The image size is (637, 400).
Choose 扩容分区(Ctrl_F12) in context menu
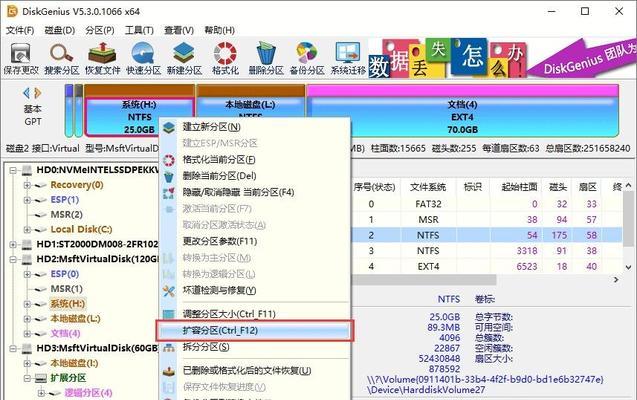[255, 331]
